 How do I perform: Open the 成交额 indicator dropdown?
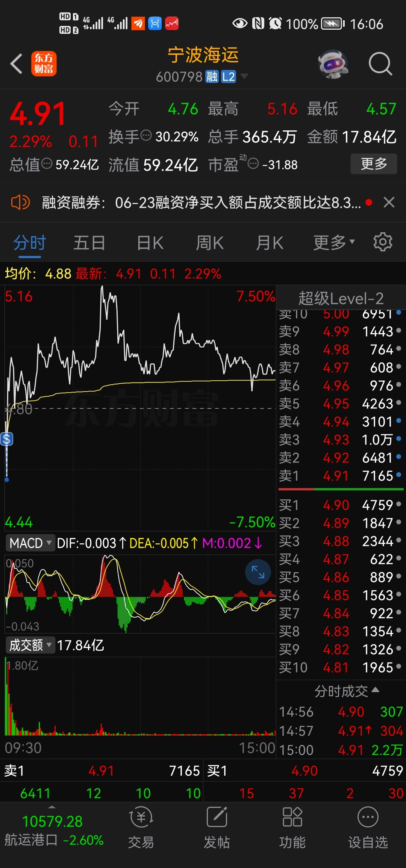(x=31, y=645)
